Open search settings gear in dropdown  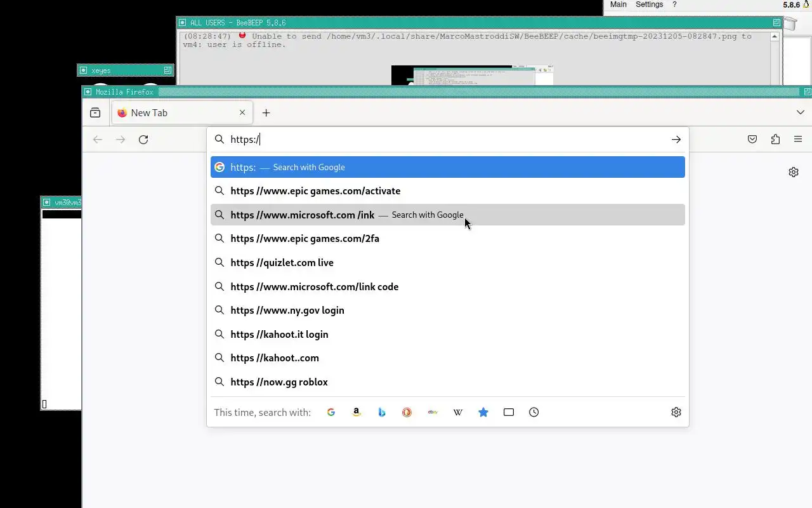676,412
